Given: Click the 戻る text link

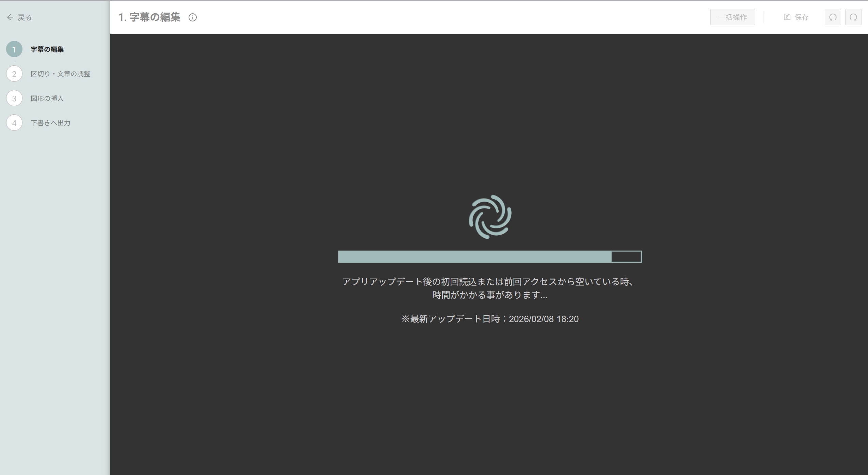Looking at the screenshot, I should tap(25, 17).
